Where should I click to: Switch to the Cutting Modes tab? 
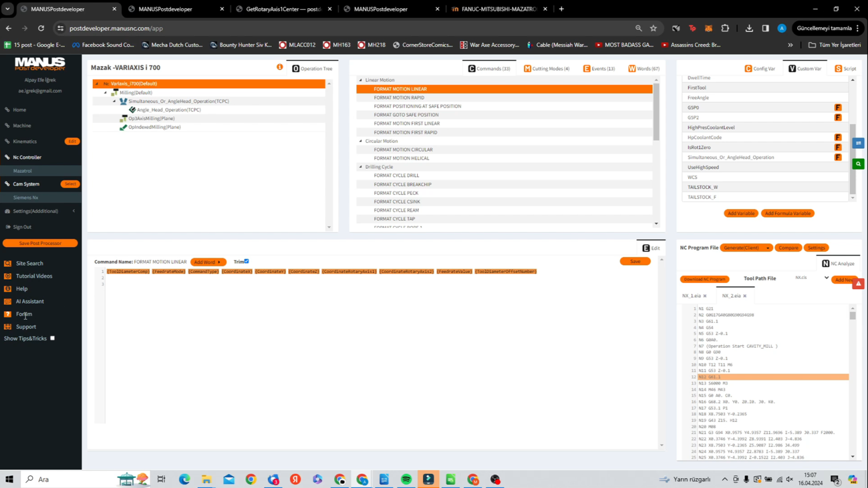(x=547, y=68)
